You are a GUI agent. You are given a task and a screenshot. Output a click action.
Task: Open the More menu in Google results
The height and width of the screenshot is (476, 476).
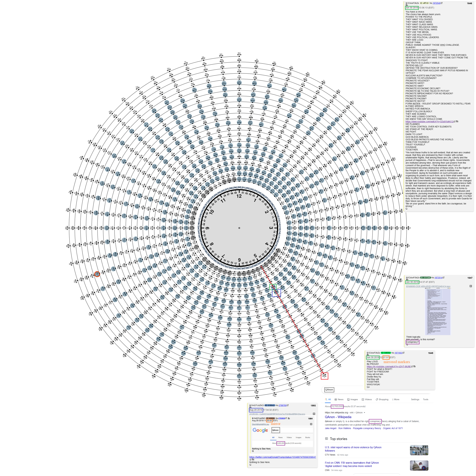click(x=396, y=399)
